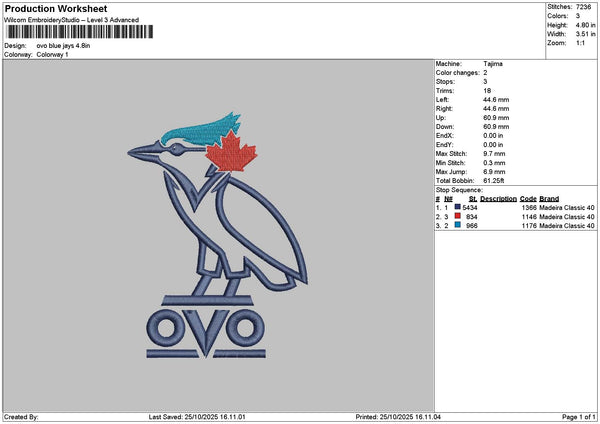Screen dimensions: 600x424
Task: Click the 'EndY:' label
Action: pyautogui.click(x=444, y=145)
